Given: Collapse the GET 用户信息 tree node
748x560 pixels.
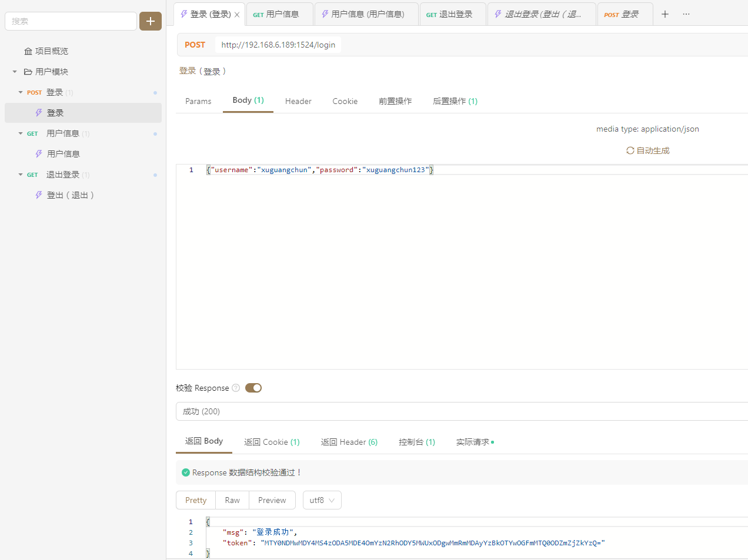Looking at the screenshot, I should tap(21, 133).
